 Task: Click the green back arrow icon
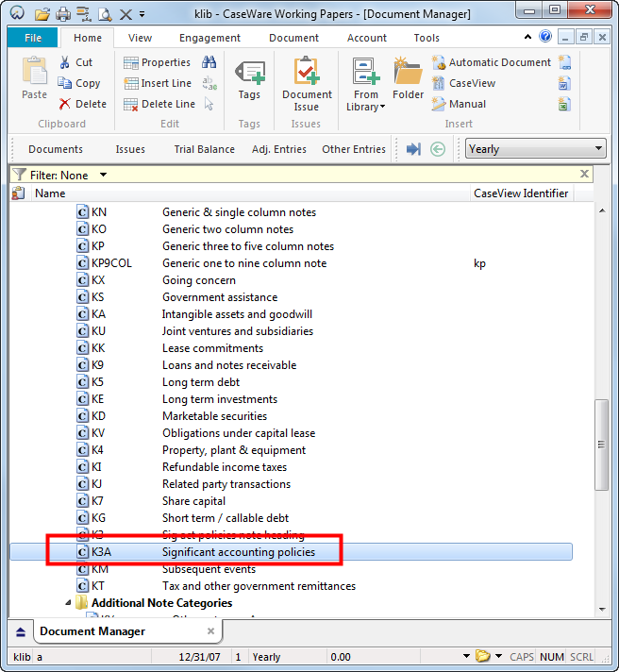pyautogui.click(x=438, y=149)
